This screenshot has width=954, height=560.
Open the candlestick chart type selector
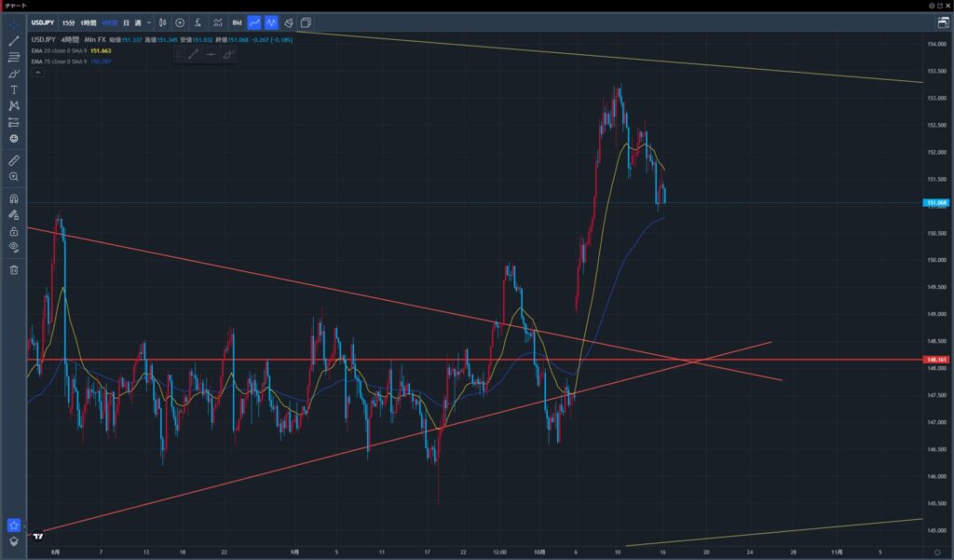163,21
